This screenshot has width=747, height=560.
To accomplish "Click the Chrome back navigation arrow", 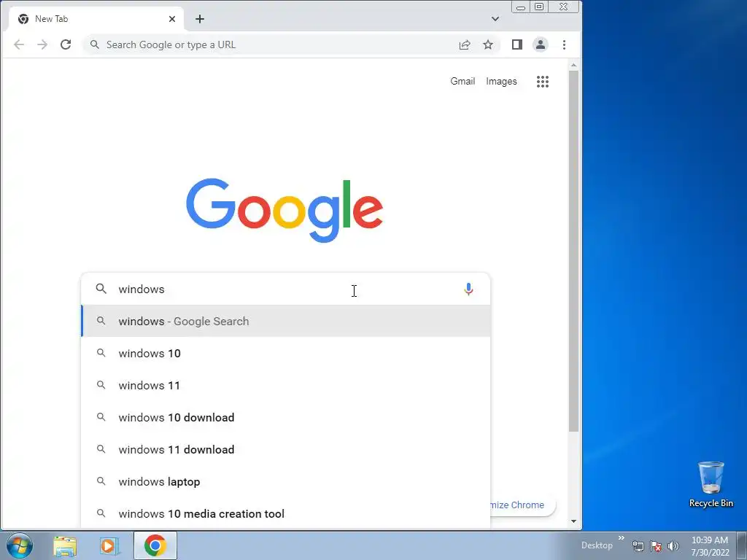I will [x=19, y=44].
